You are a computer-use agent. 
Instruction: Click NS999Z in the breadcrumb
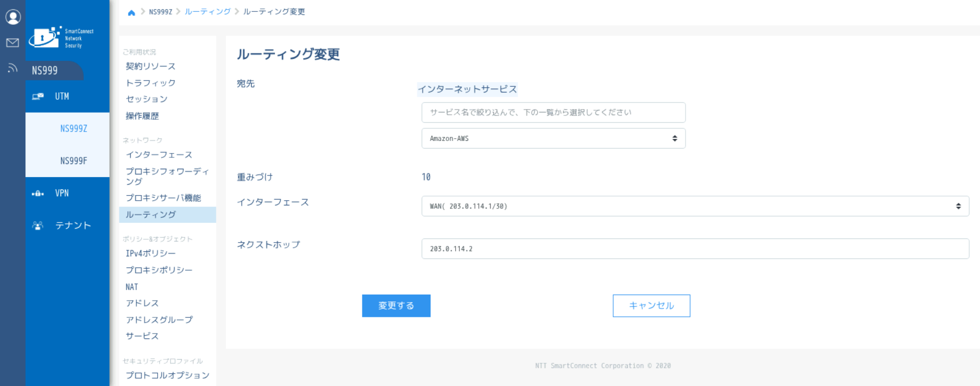pyautogui.click(x=161, y=11)
